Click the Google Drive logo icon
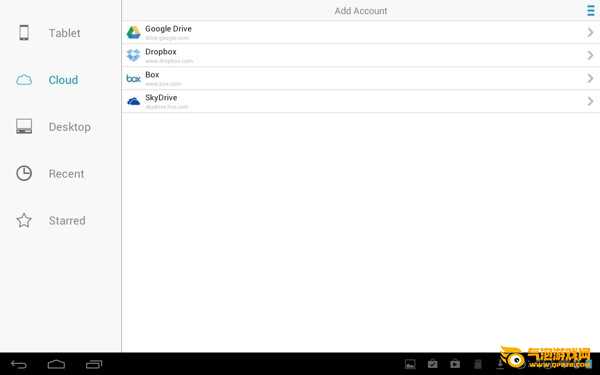The height and width of the screenshot is (375, 600). (134, 33)
